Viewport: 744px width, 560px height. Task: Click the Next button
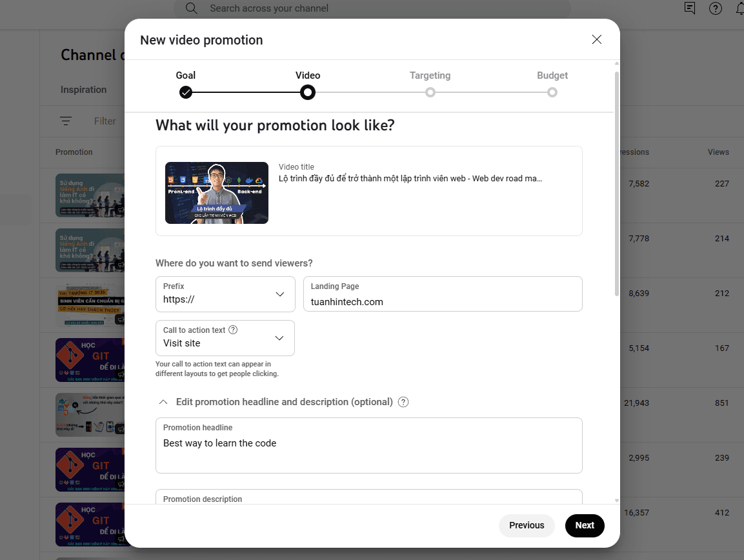click(x=585, y=525)
